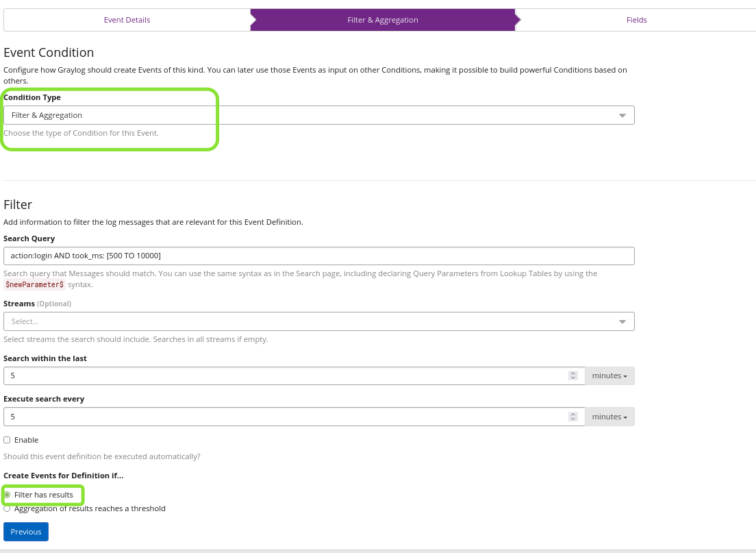Open the Streams select dropdown
The height and width of the screenshot is (553, 756).
pyautogui.click(x=318, y=321)
